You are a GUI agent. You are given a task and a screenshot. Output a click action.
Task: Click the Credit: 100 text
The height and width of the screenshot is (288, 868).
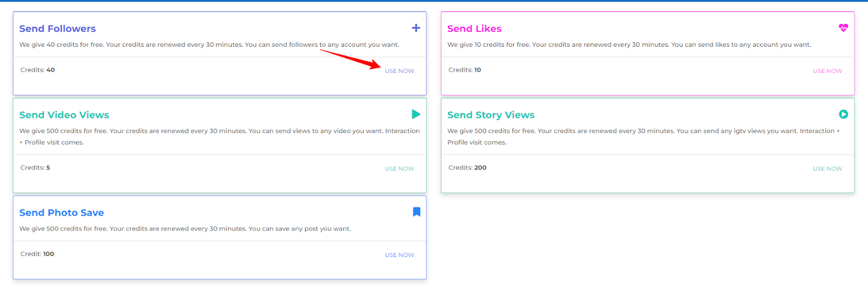37,254
